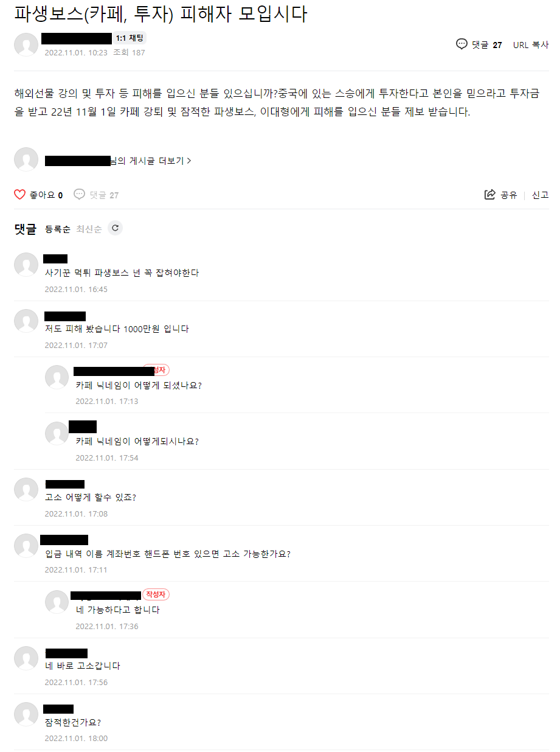Open the avatar of the 1000만원 commenter
This screenshot has height=752, width=560.
26,321
